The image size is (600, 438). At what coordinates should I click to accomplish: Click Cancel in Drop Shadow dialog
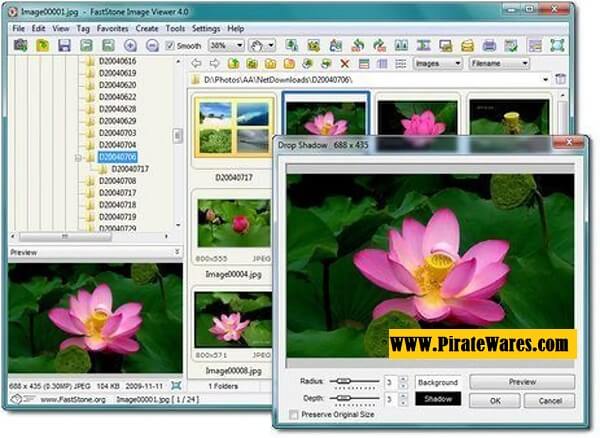click(x=550, y=400)
